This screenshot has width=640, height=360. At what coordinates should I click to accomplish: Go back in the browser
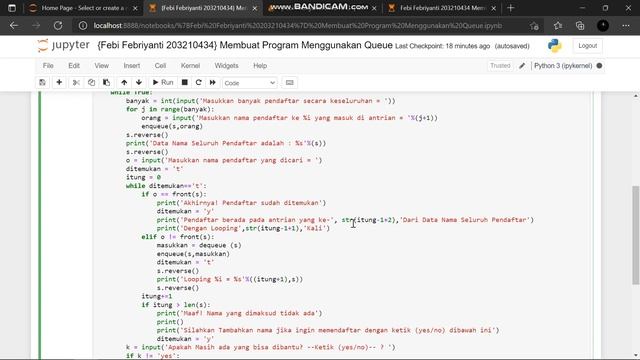tap(14, 25)
